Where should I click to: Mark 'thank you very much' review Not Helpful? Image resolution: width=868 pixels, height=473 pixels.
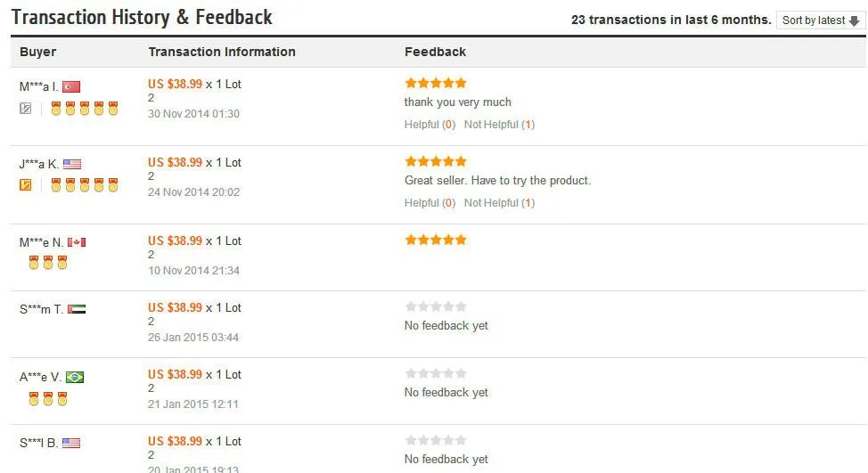tap(499, 125)
